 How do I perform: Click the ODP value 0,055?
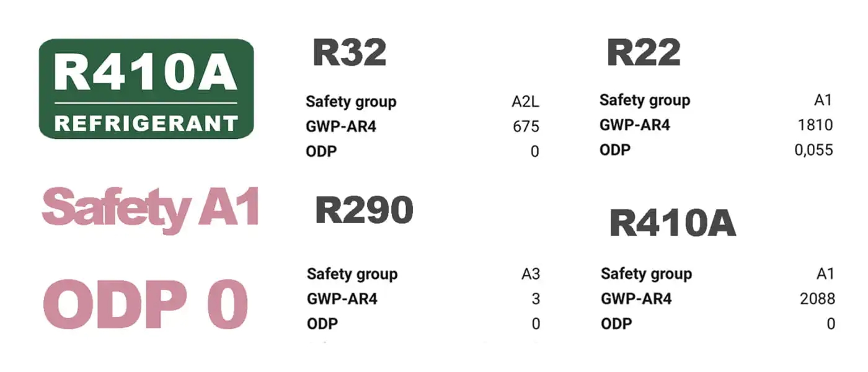click(x=813, y=150)
